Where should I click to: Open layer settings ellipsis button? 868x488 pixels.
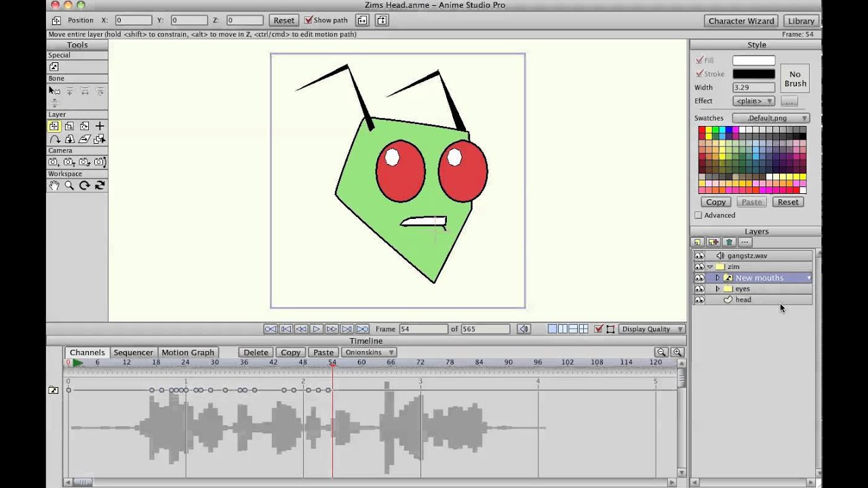click(745, 242)
